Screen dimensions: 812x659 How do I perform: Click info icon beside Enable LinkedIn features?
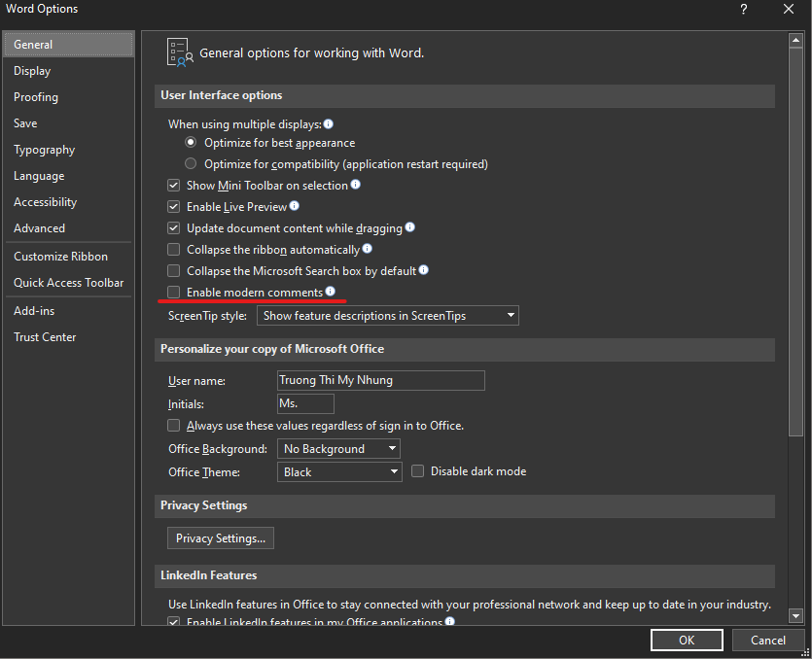click(449, 621)
